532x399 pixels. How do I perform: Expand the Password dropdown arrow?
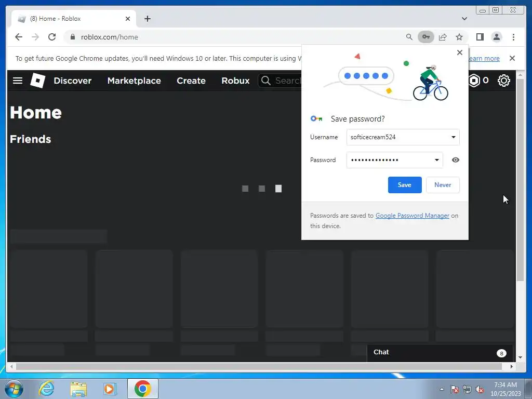pos(436,160)
